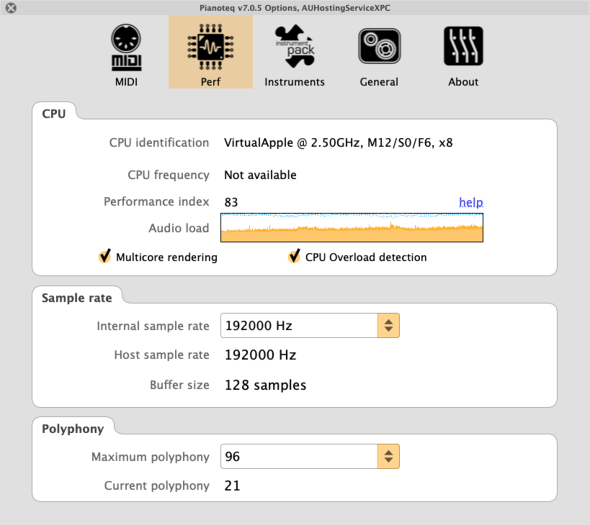This screenshot has height=525, width=590.
Task: Toggle CPU Overload detection checkbox
Action: click(x=294, y=256)
